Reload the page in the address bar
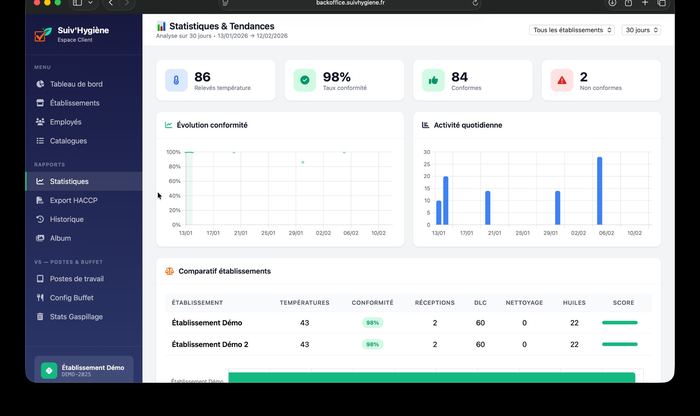 click(x=475, y=3)
